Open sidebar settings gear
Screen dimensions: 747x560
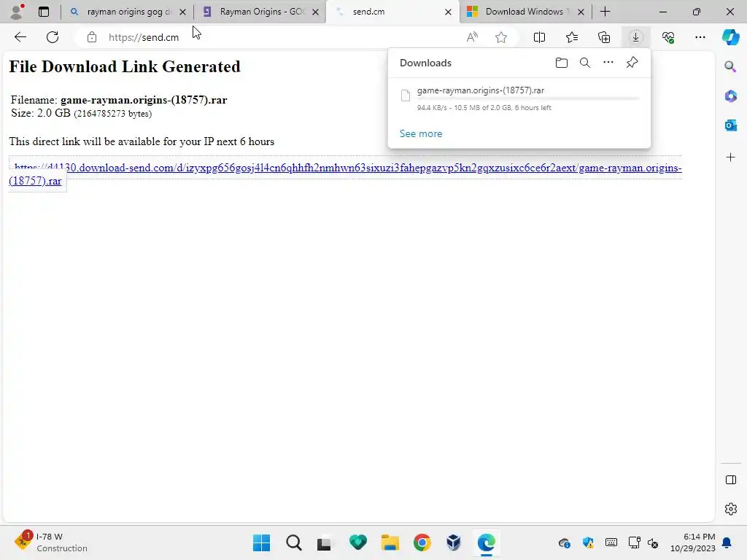coord(730,509)
